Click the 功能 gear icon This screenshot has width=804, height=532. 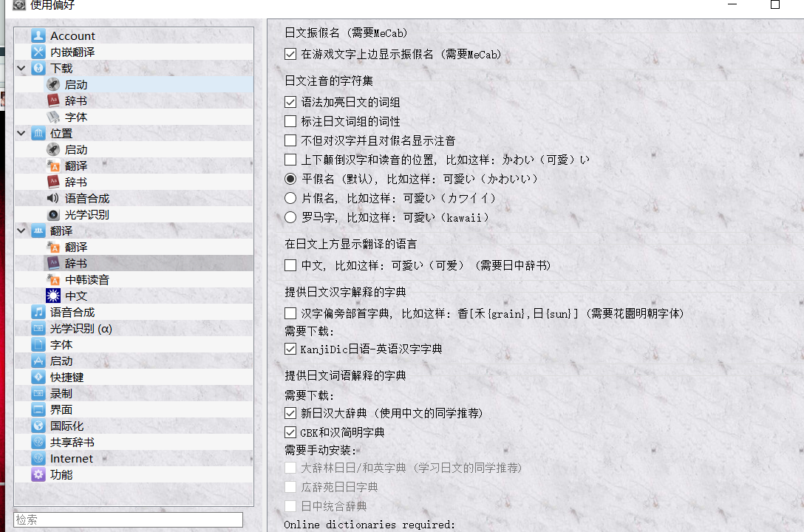(38, 474)
